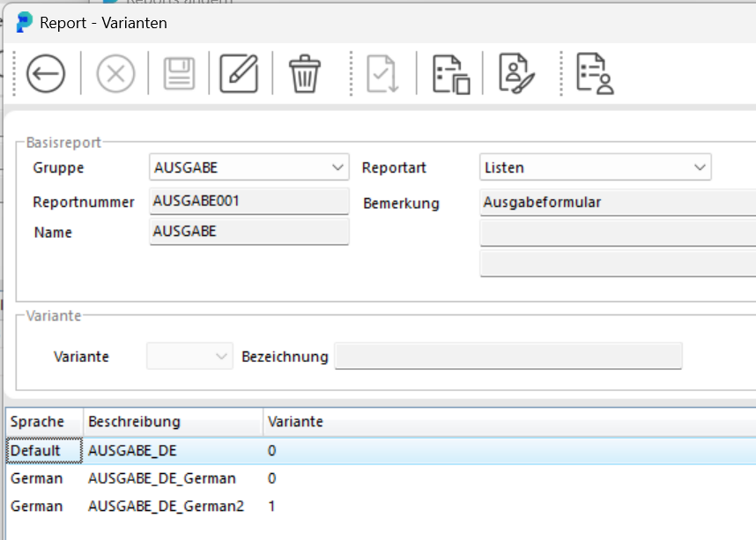Screen dimensions: 756x540
Task: Click the cancel X circle icon
Action: point(115,74)
